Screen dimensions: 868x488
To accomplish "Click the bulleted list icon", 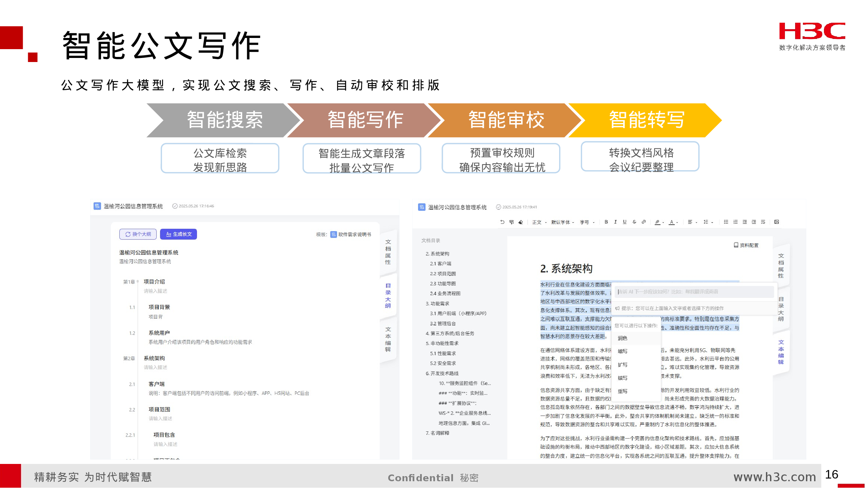I will pyautogui.click(x=726, y=222).
